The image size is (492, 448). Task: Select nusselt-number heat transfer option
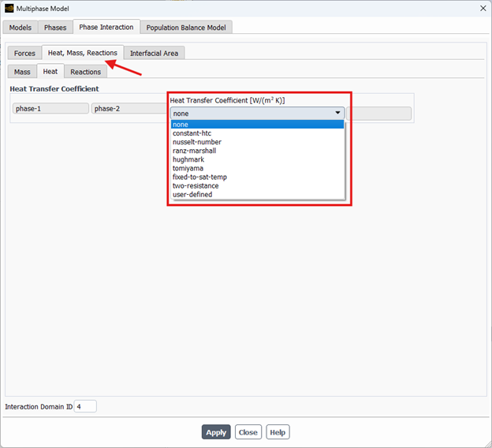click(x=197, y=142)
